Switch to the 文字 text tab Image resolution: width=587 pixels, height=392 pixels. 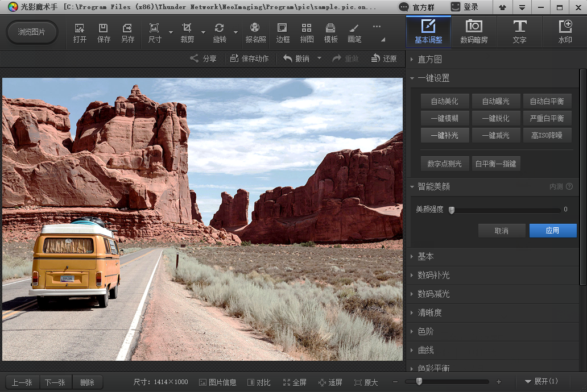tap(519, 32)
